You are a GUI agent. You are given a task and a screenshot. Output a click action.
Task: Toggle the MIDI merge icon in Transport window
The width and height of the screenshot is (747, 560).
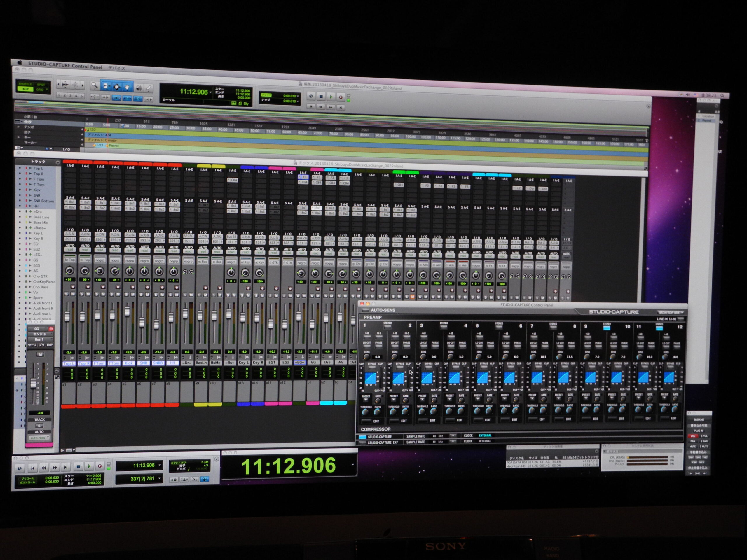(x=194, y=479)
